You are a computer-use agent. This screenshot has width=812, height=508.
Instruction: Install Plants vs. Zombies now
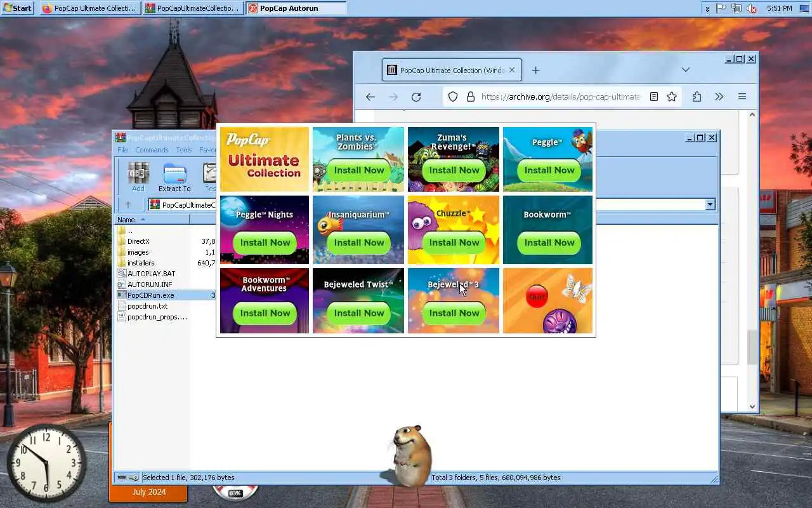359,170
